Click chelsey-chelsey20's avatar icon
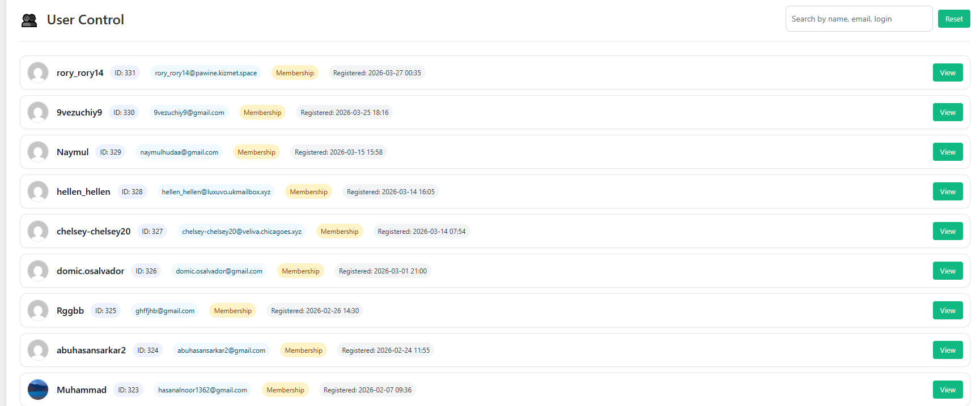The width and height of the screenshot is (980, 406). tap(38, 231)
